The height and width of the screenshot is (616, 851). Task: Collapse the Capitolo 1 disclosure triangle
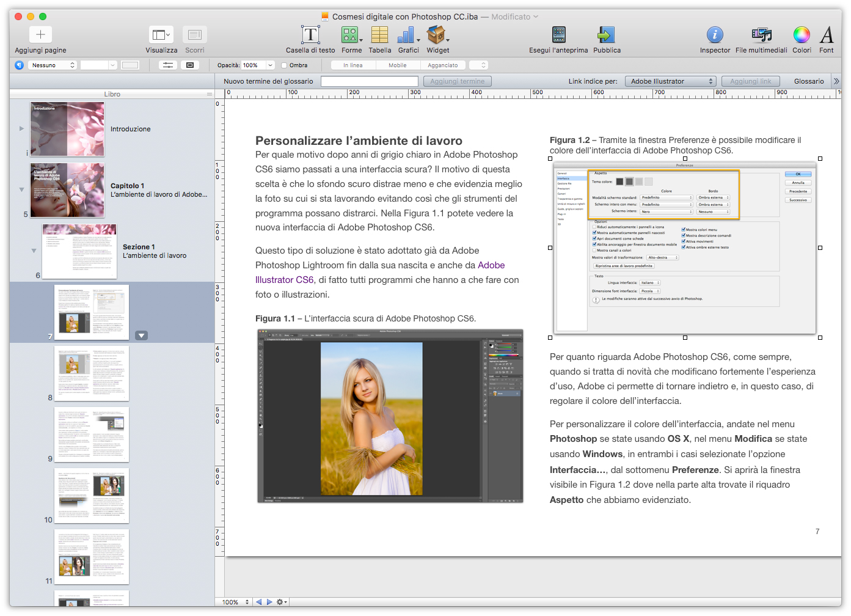pyautogui.click(x=21, y=189)
